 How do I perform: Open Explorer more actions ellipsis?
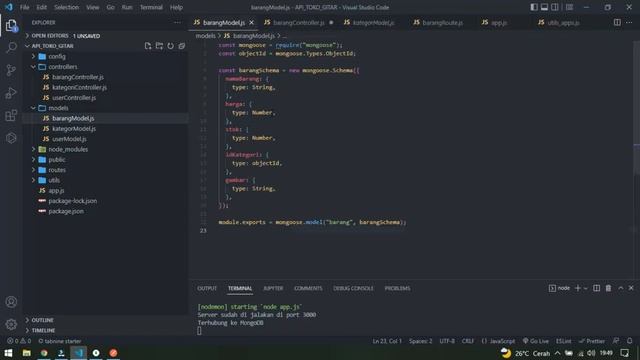177,22
